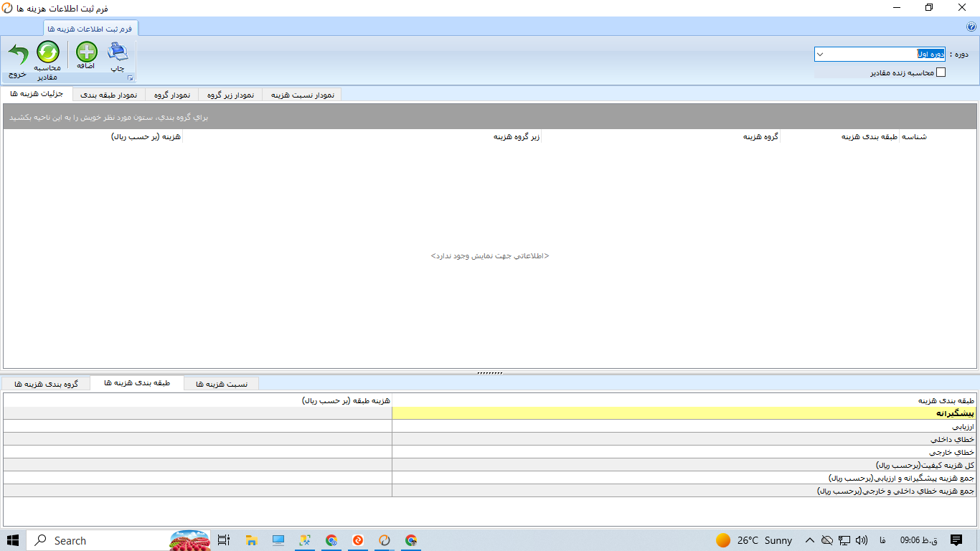Select the پیشگیرانه row
The image size is (980, 551).
coord(490,413)
